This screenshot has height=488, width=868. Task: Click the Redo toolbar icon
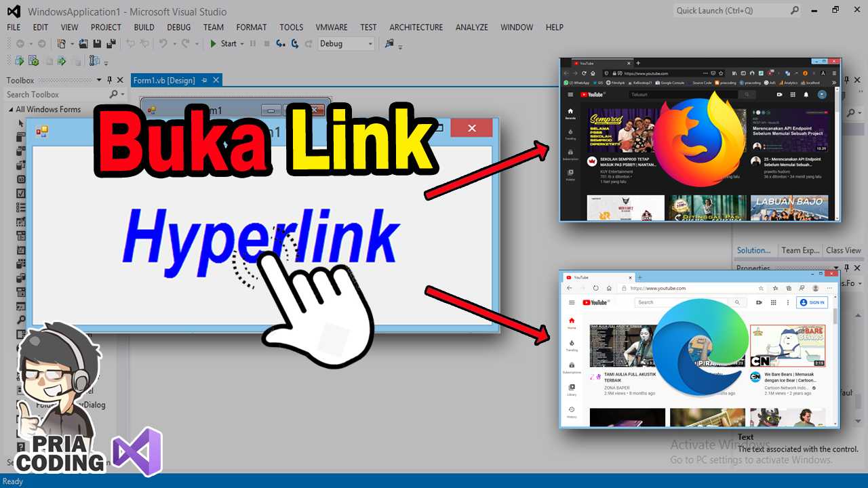pyautogui.click(x=184, y=43)
